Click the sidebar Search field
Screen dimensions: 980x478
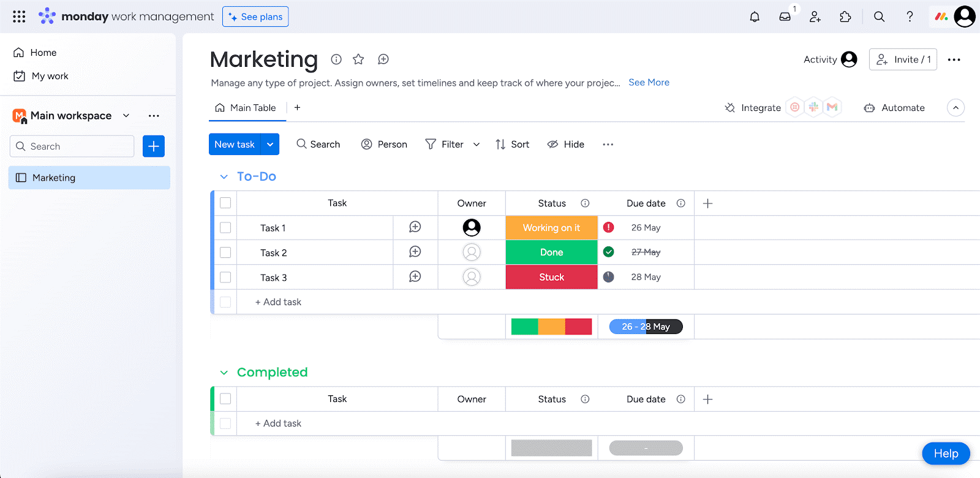coord(72,146)
